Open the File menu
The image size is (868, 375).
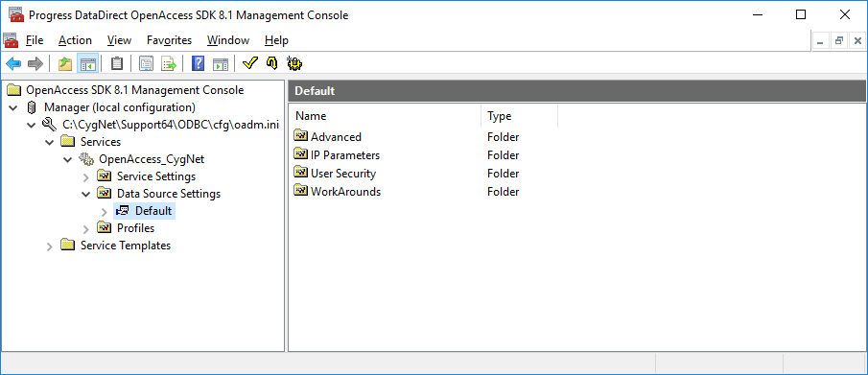pyautogui.click(x=35, y=40)
